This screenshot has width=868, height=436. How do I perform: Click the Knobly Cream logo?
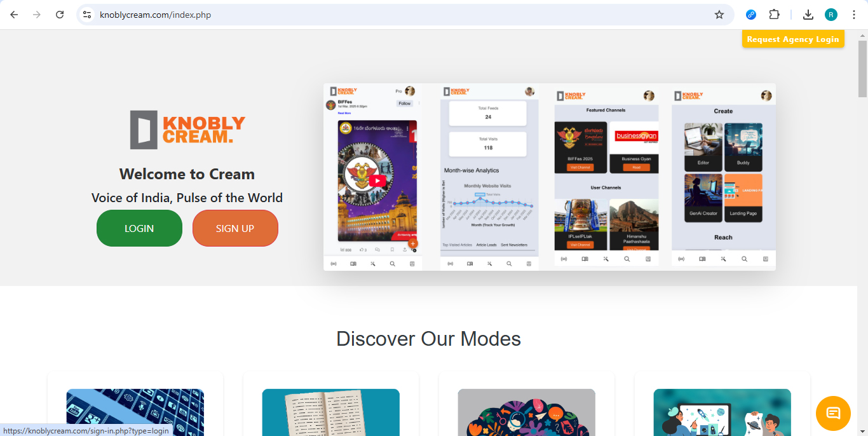click(187, 130)
